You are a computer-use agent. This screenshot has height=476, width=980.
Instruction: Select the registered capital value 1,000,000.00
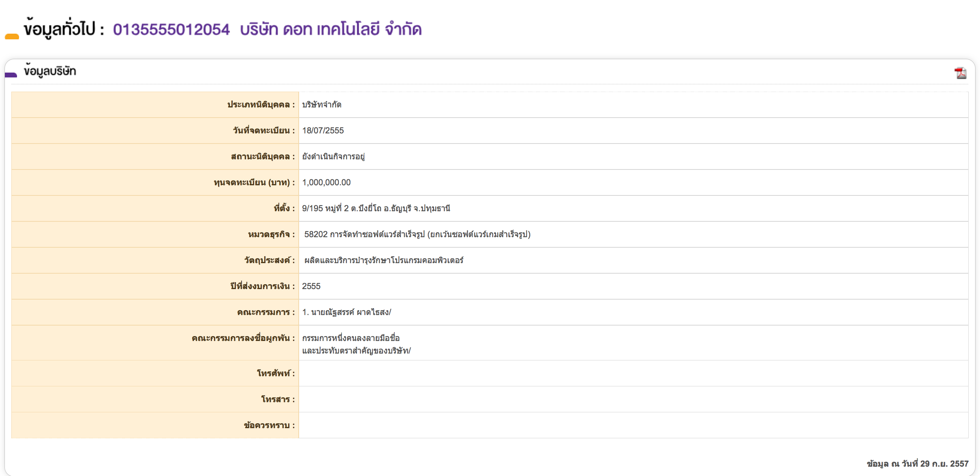[x=326, y=182]
